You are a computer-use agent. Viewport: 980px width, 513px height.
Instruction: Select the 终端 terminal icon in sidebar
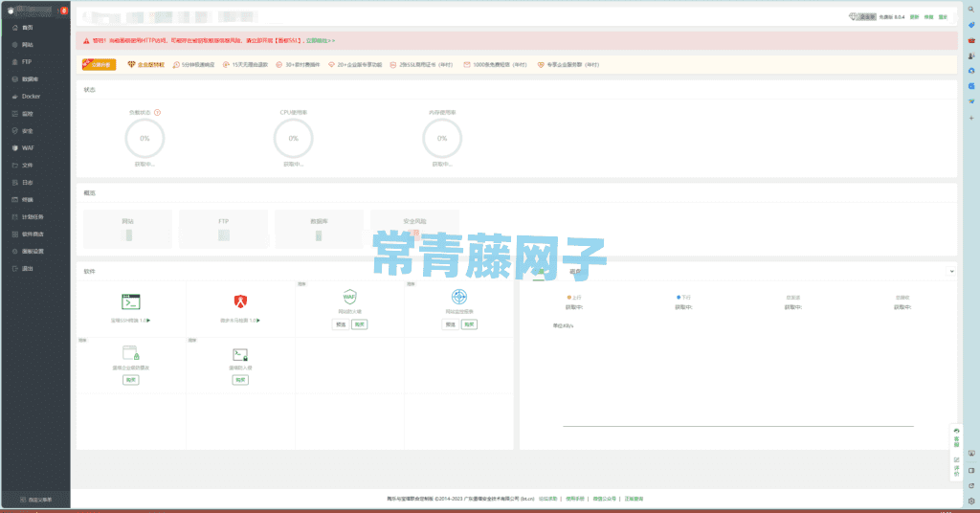coord(15,199)
